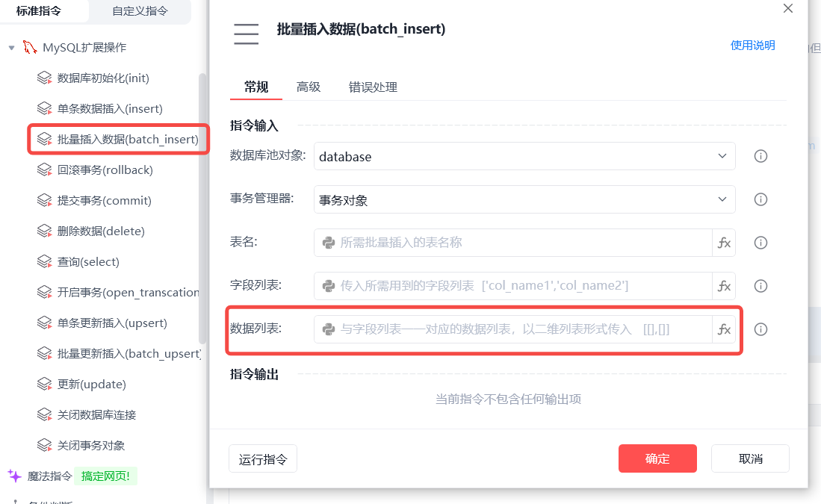This screenshot has height=504, width=821.
Task: Click the hamburger menu icon beside dialog title
Action: [246, 34]
